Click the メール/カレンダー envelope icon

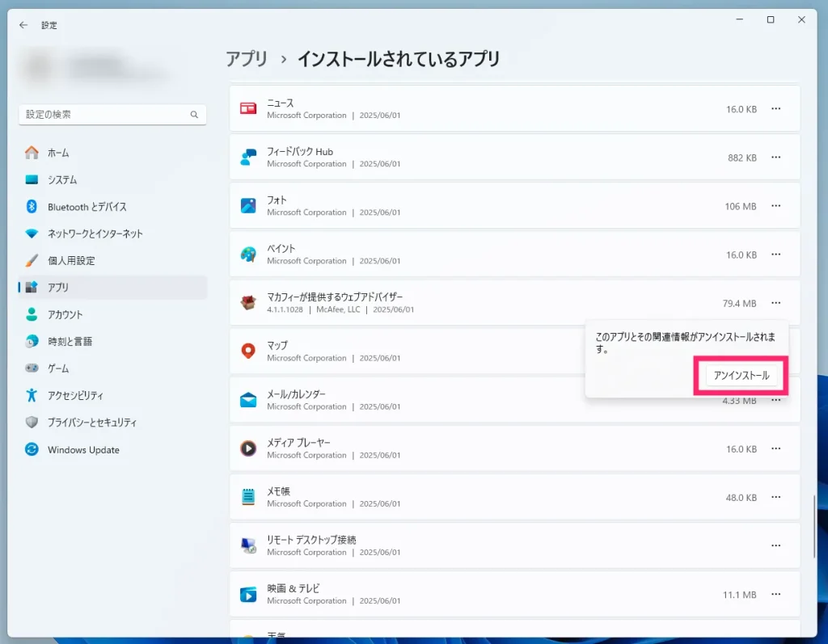point(248,400)
